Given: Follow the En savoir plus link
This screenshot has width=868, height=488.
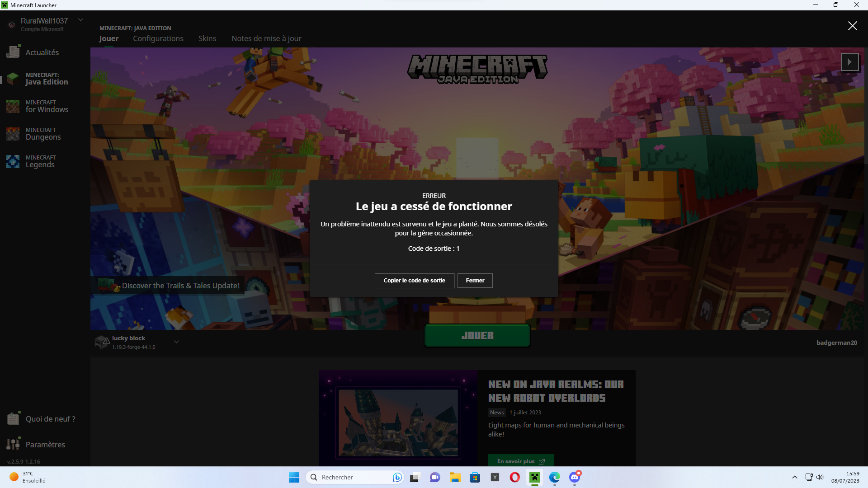Looking at the screenshot, I should pos(521,461).
